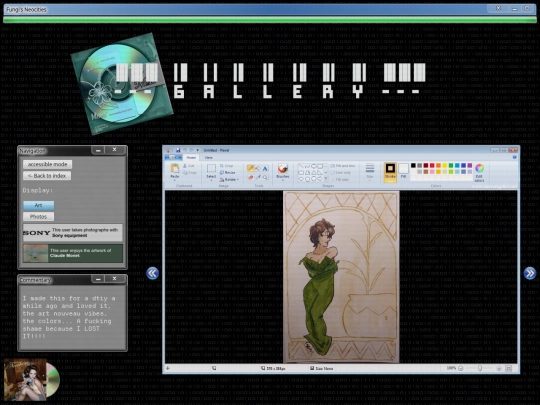This screenshot has height=405, width=540.
Task: Go back using '<- Back to index'
Action: click(47, 176)
